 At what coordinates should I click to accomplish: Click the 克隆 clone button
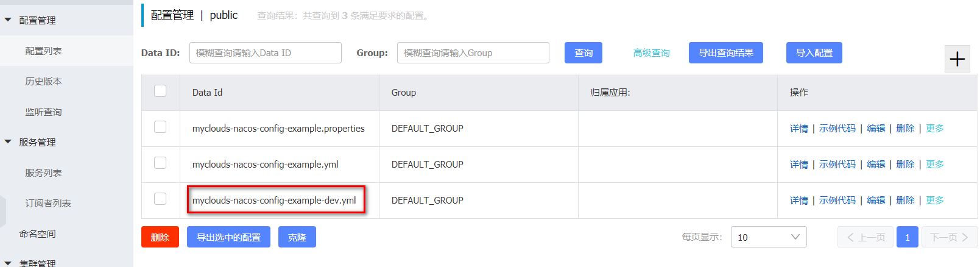click(x=297, y=237)
